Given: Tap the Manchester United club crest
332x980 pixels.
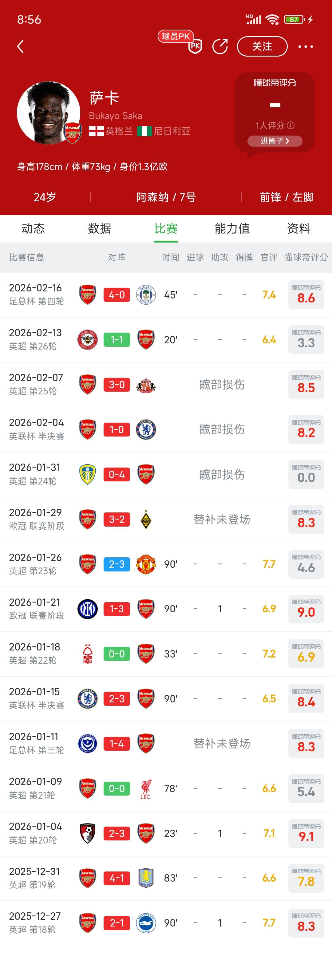Looking at the screenshot, I should 146,564.
